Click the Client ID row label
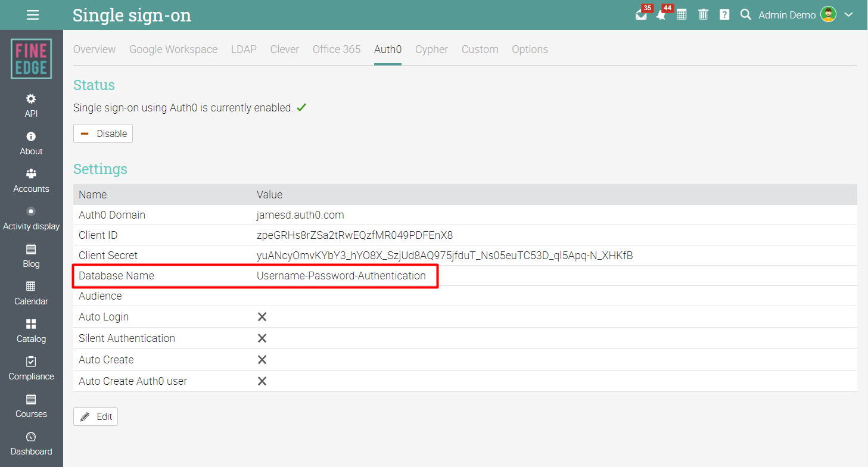Image resolution: width=868 pixels, height=467 pixels. [98, 235]
